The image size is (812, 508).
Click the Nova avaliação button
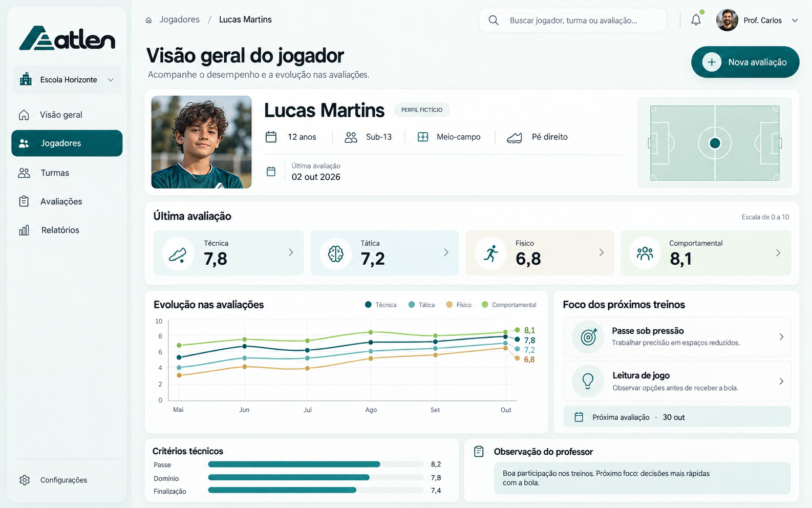(x=745, y=62)
